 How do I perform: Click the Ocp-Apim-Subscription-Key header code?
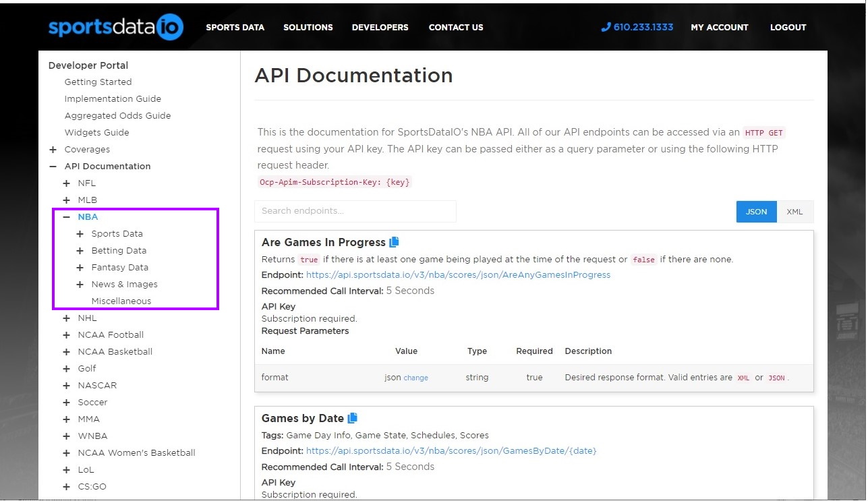click(x=335, y=182)
